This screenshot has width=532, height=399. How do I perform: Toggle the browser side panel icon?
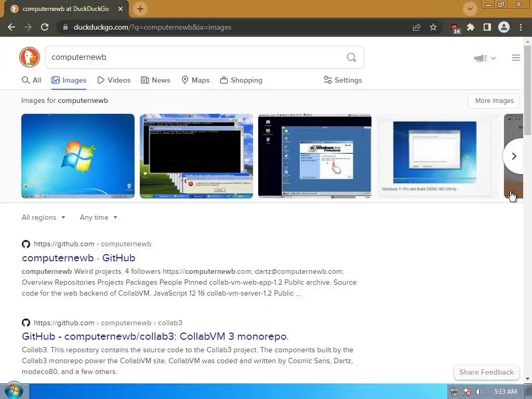pos(487,27)
